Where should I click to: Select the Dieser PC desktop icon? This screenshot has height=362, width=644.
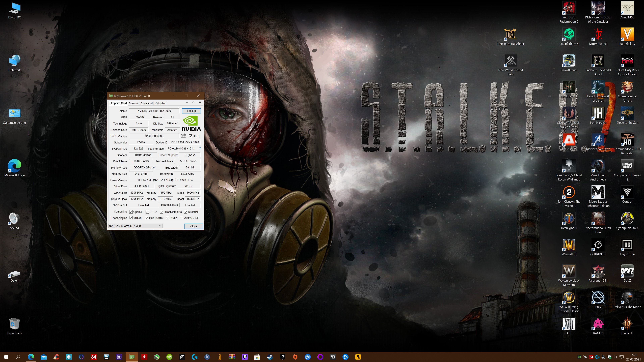pos(14,11)
